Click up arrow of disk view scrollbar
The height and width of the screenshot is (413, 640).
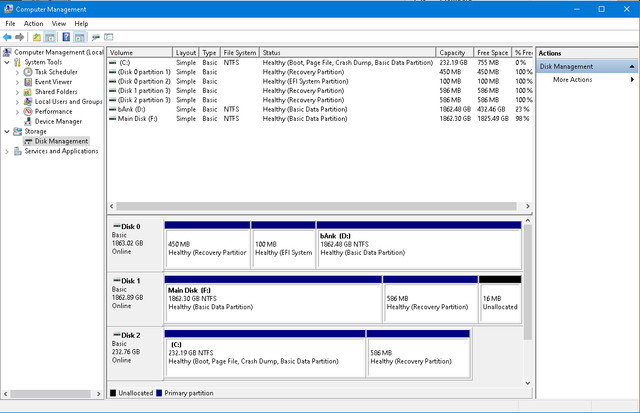(527, 221)
